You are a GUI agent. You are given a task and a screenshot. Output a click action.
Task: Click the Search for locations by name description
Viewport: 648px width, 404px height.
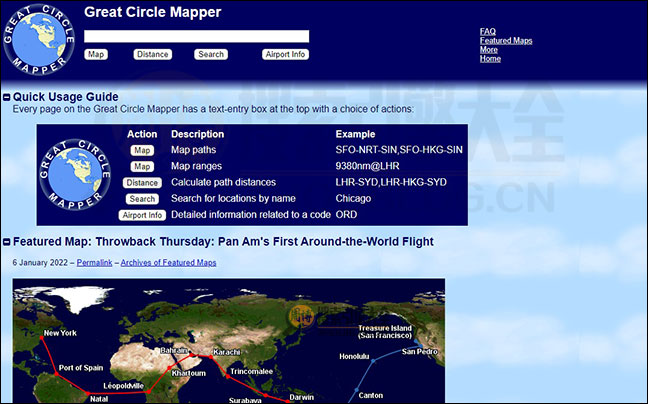[x=233, y=198]
